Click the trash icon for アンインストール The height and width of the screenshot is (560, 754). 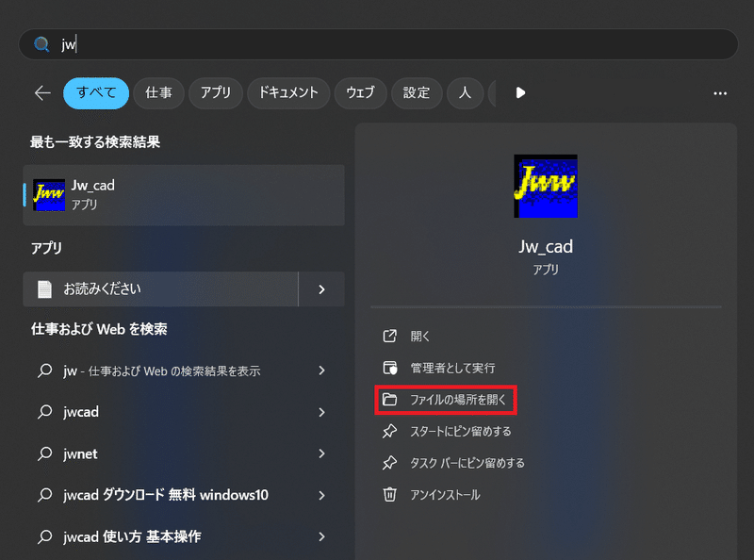coord(389,495)
